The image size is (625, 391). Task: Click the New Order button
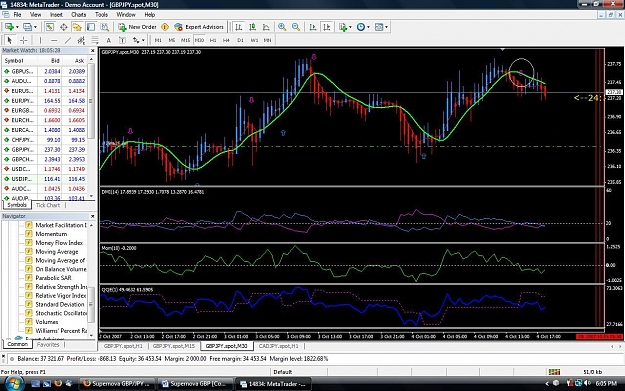pyautogui.click(x=138, y=27)
